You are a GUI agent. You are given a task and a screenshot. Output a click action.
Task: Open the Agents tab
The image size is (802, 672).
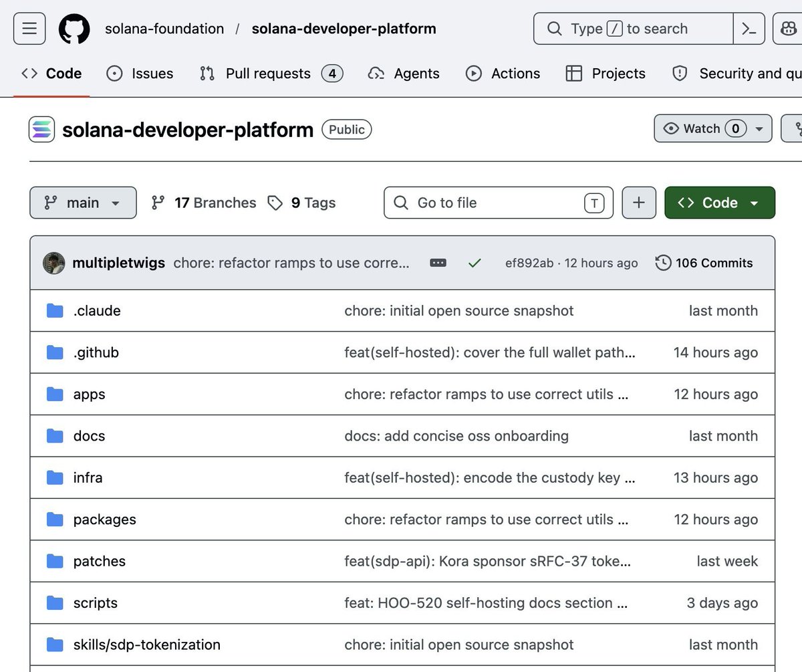pos(404,74)
